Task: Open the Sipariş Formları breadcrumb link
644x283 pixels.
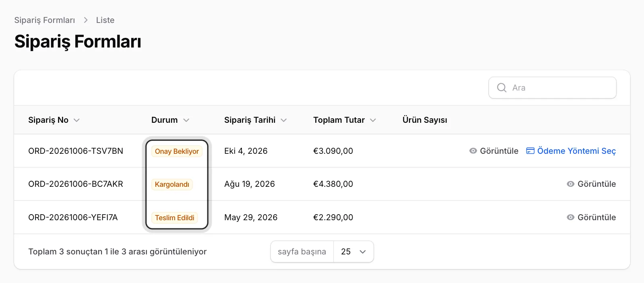Action: coord(45,20)
